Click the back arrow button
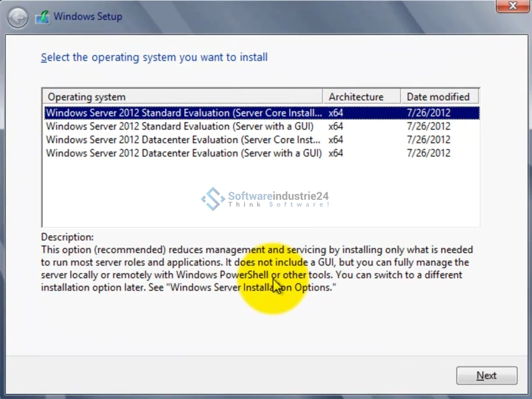 tap(17, 17)
